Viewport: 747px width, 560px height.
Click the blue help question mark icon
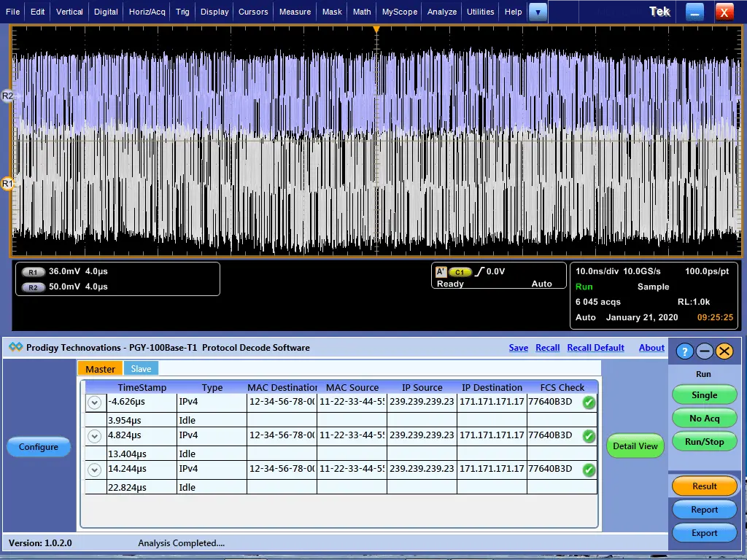(684, 351)
